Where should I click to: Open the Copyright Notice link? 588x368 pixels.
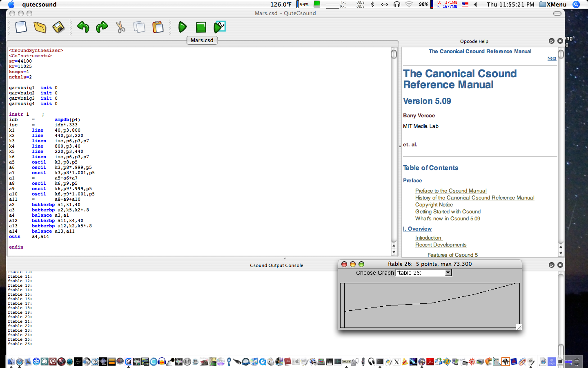(434, 205)
